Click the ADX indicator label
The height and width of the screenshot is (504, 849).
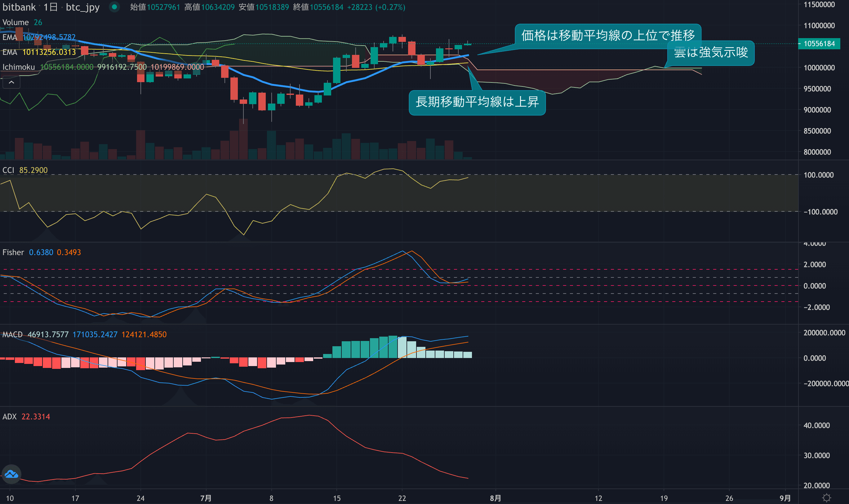[x=10, y=417]
